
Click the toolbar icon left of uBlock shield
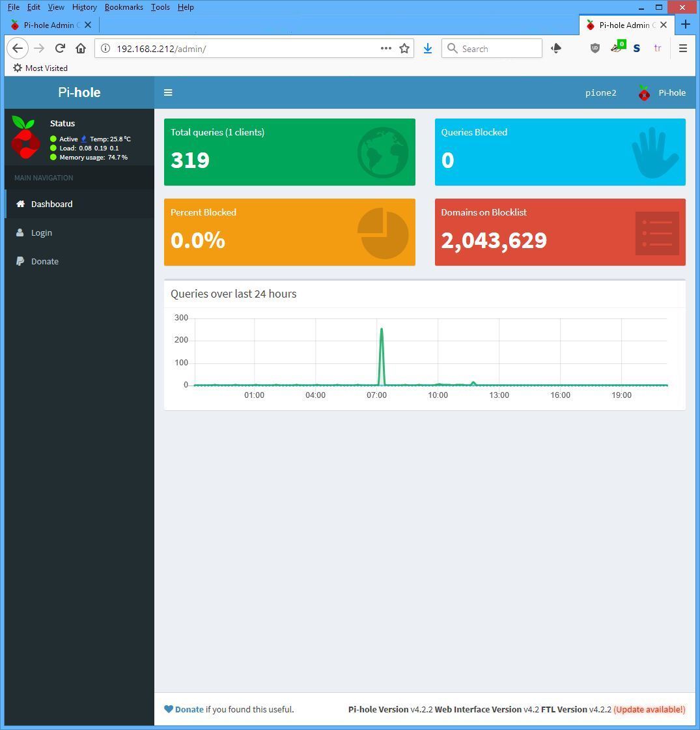pos(556,48)
